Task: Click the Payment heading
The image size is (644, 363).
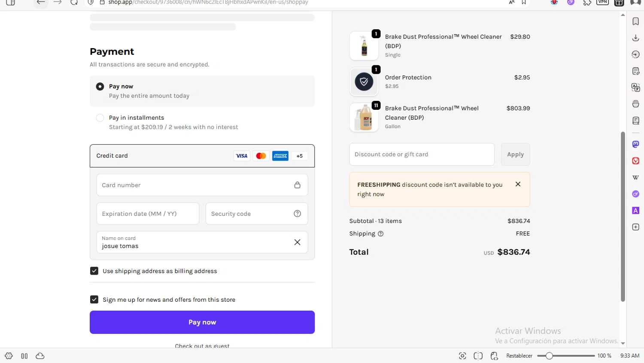Action: [x=112, y=51]
